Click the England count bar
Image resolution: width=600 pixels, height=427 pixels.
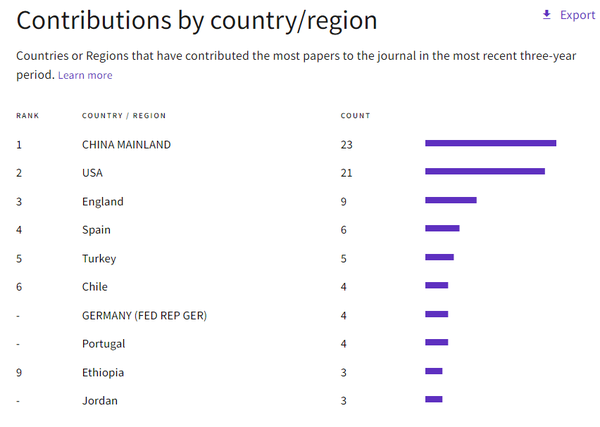450,200
